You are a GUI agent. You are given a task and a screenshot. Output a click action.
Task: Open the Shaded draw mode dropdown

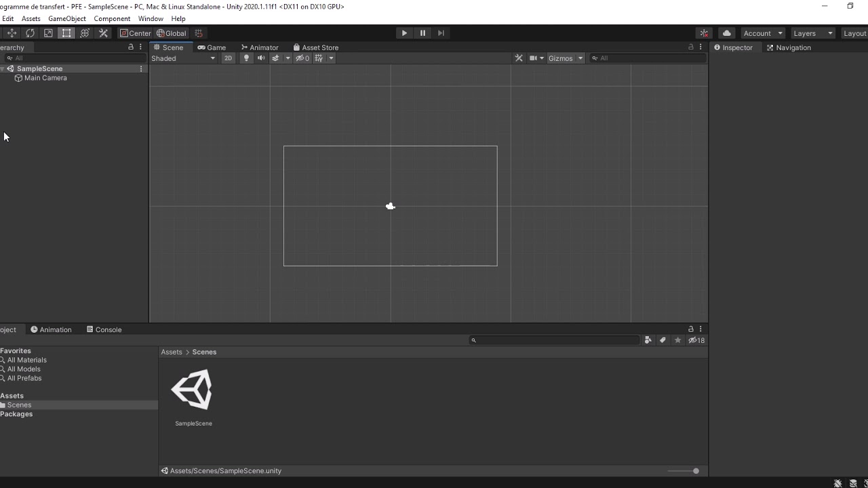183,58
